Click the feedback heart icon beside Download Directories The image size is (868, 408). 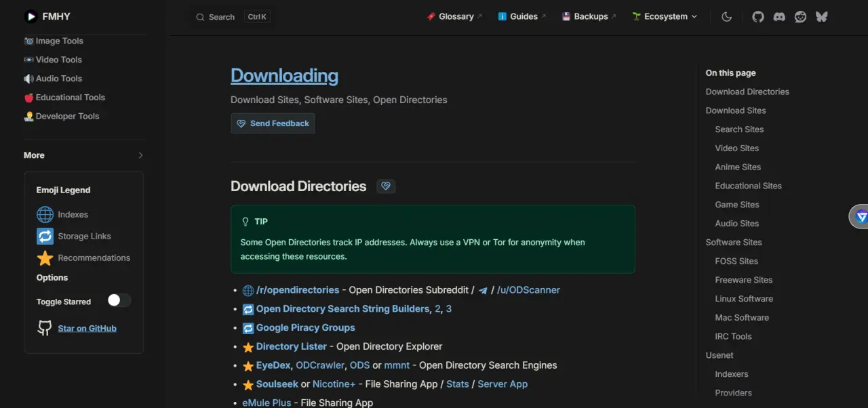pos(386,186)
